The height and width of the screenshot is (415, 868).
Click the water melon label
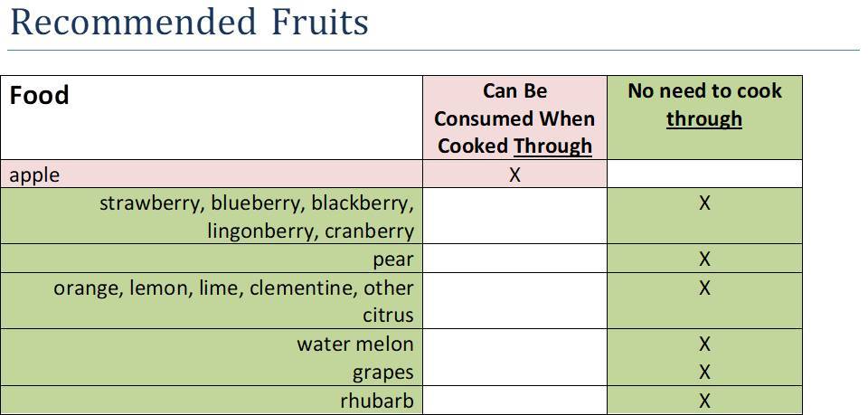tap(354, 344)
